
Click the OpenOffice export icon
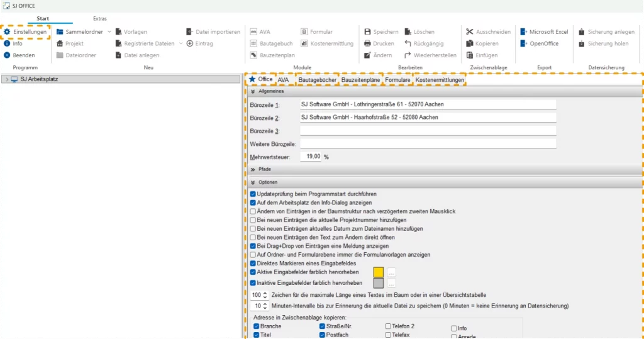click(523, 43)
